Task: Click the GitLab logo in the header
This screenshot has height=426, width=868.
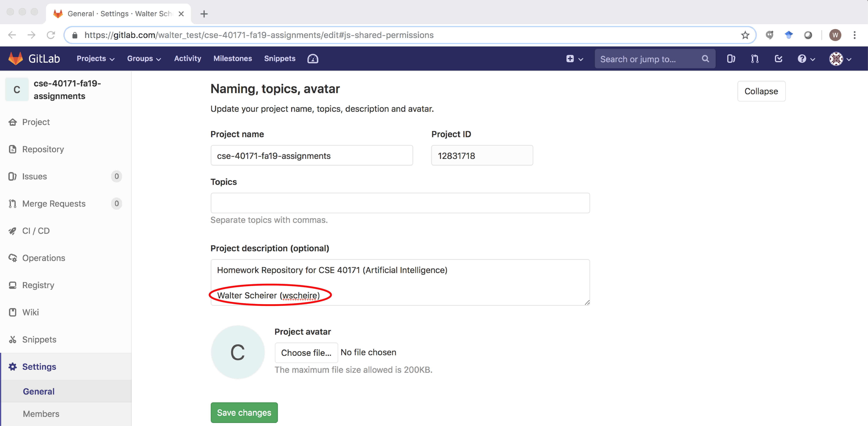Action: click(34, 59)
